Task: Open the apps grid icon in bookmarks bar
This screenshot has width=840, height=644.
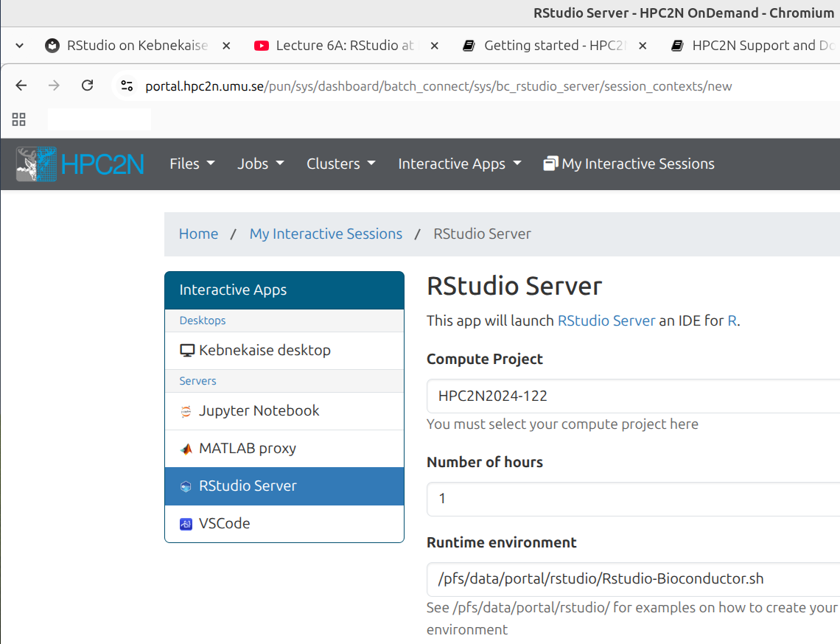Action: pyautogui.click(x=19, y=119)
